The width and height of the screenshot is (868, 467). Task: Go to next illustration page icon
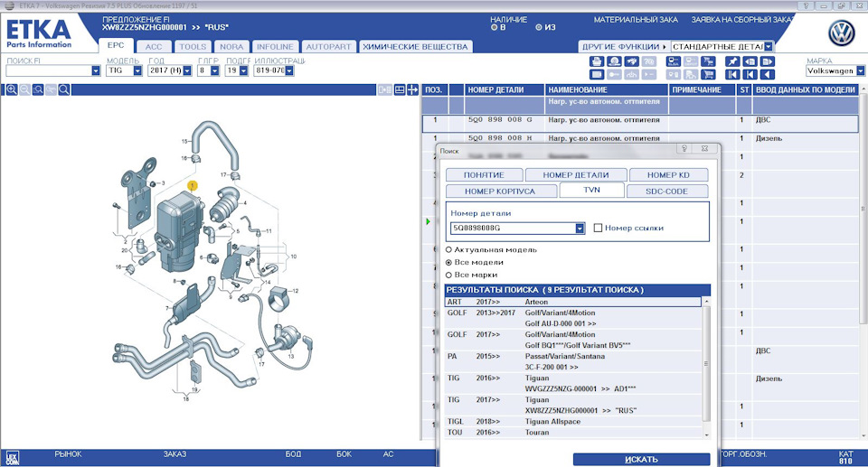pos(768,61)
